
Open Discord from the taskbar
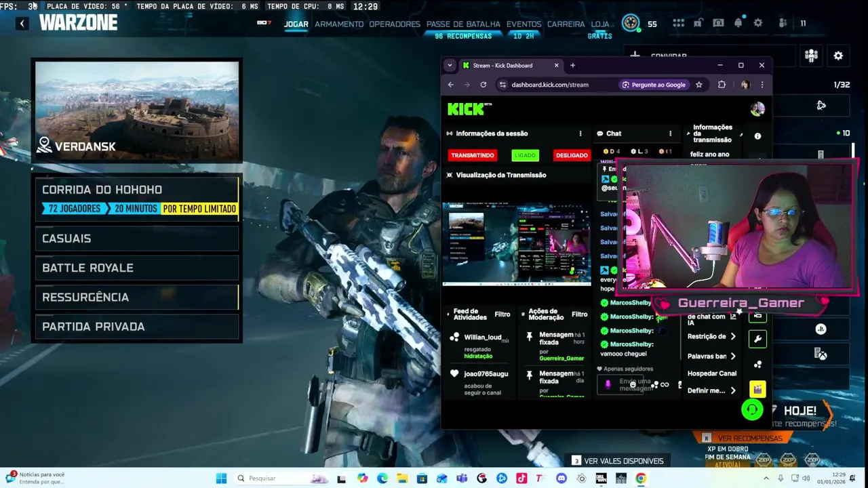pos(561,478)
